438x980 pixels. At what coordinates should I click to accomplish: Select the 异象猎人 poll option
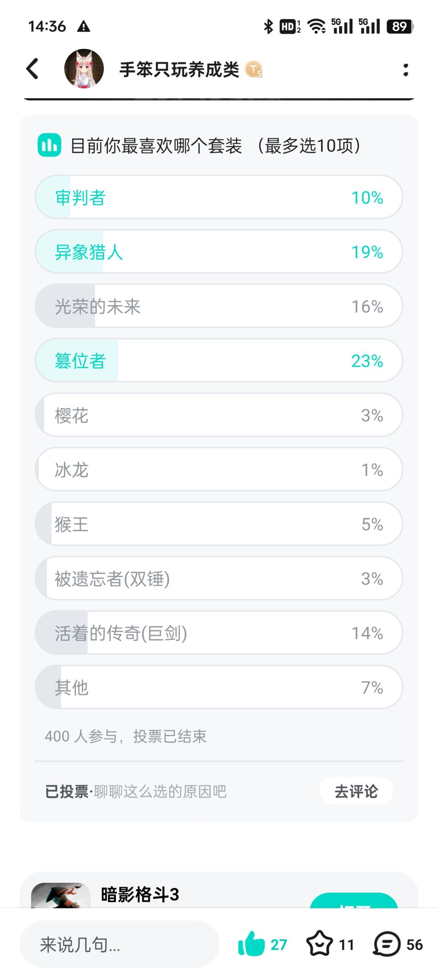[219, 252]
